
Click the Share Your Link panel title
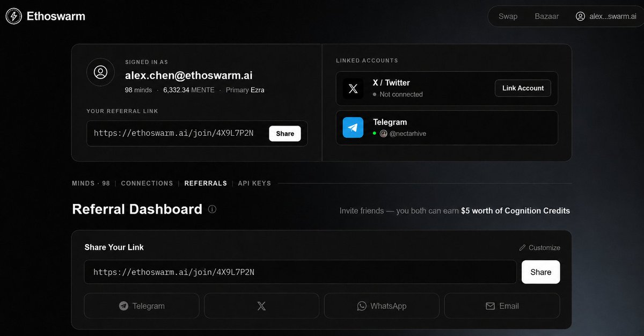coord(114,247)
